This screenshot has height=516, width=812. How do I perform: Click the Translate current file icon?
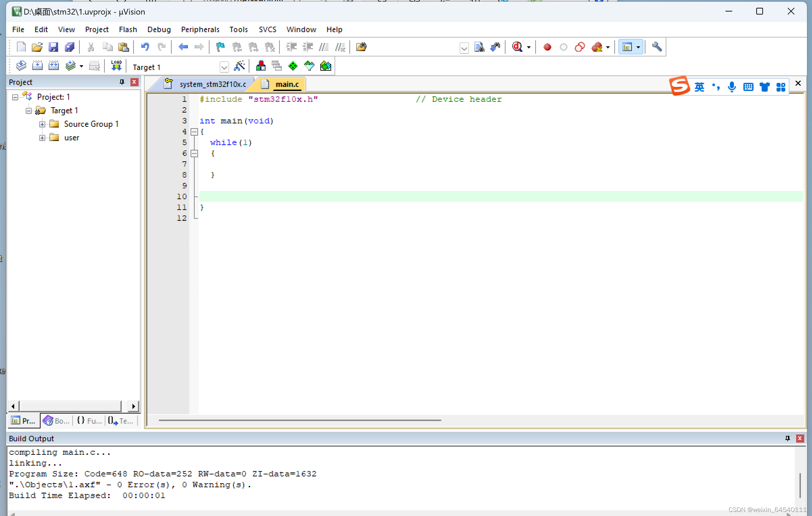[21, 65]
